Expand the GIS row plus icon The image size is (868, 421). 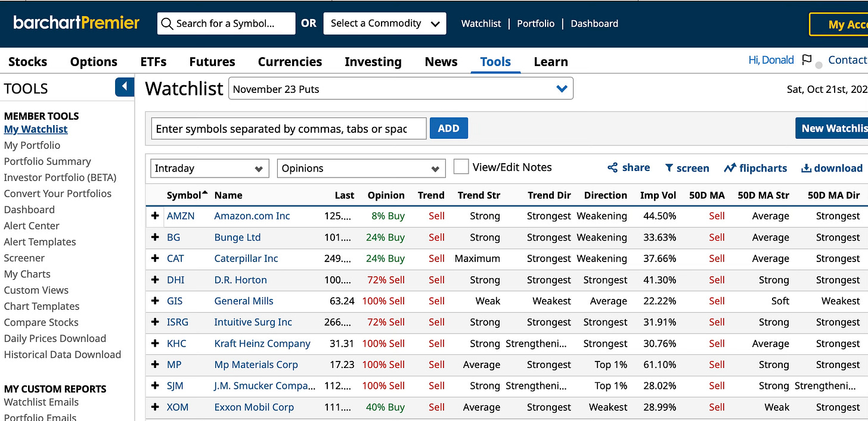[155, 301]
